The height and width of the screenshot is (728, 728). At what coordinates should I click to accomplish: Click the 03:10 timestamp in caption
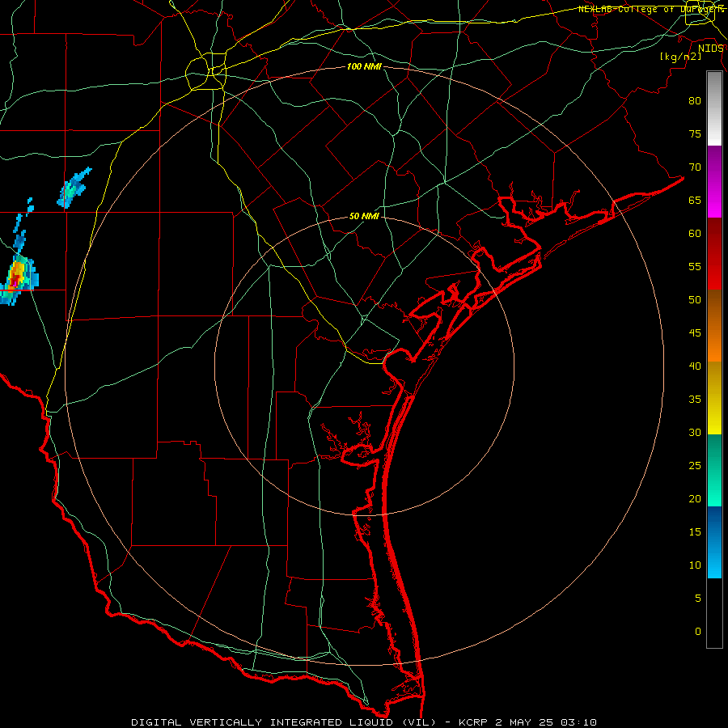coord(578,722)
